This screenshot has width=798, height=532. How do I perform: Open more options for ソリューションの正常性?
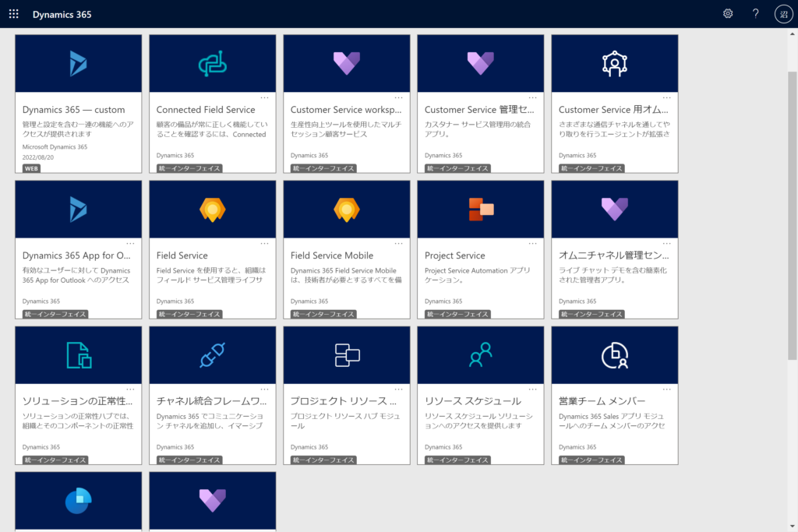tap(130, 389)
